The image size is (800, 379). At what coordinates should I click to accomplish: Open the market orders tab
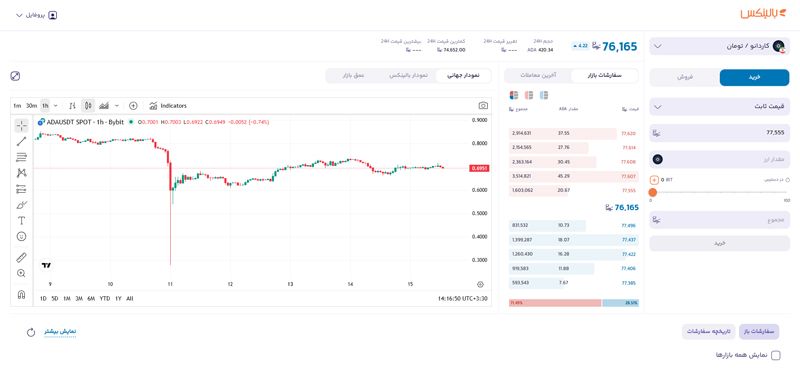tap(604, 75)
